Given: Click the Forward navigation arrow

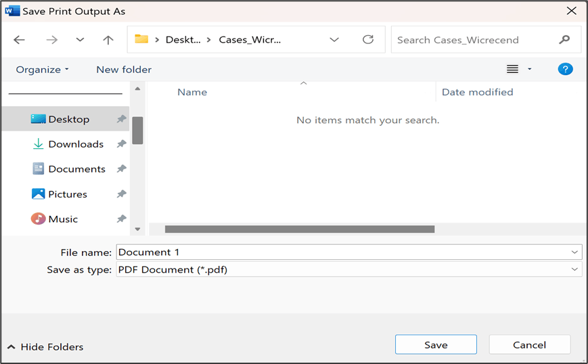Looking at the screenshot, I should point(51,40).
